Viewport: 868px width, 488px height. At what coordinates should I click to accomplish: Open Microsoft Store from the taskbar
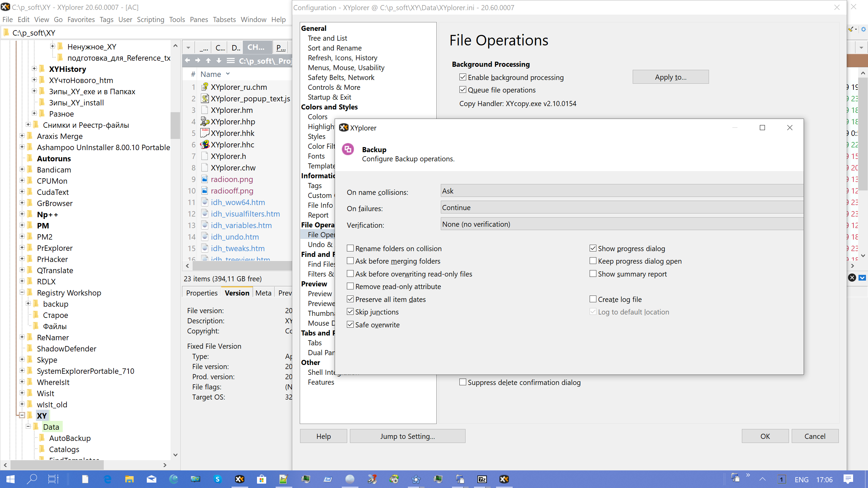261,479
